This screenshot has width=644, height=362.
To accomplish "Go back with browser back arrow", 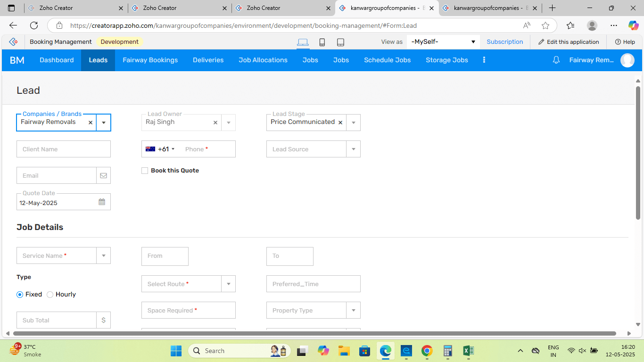I will [x=13, y=25].
